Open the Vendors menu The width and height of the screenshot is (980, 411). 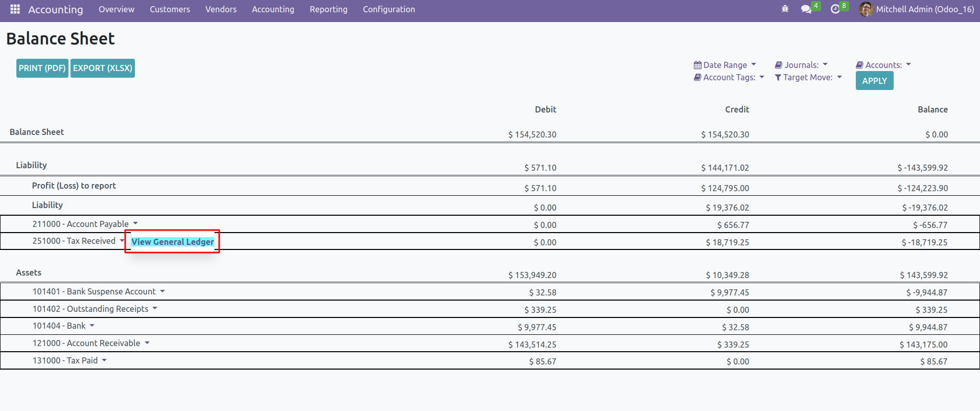[x=221, y=9]
